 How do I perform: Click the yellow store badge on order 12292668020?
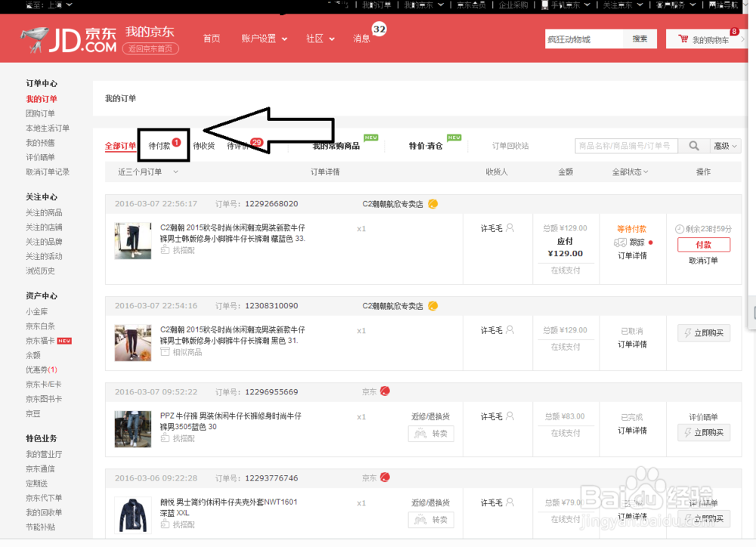432,204
